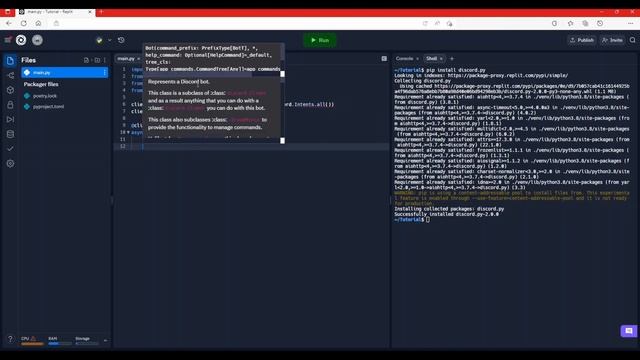Viewport: 640px width, 360px height.
Task: Switch to the Shell tab
Action: pos(431,59)
